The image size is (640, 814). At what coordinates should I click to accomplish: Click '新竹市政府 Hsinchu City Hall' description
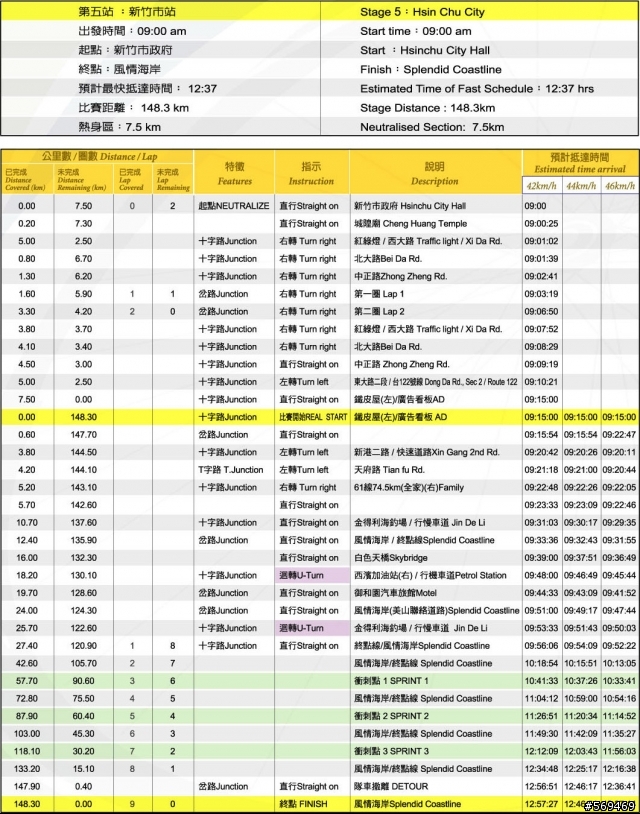point(410,206)
